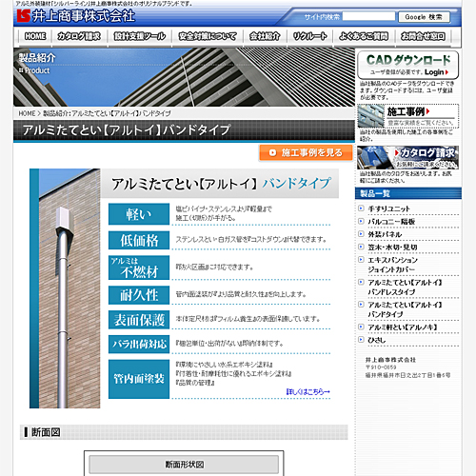
Task: Open アルトイ バンドレスタイプ product link
Action: pos(405,288)
